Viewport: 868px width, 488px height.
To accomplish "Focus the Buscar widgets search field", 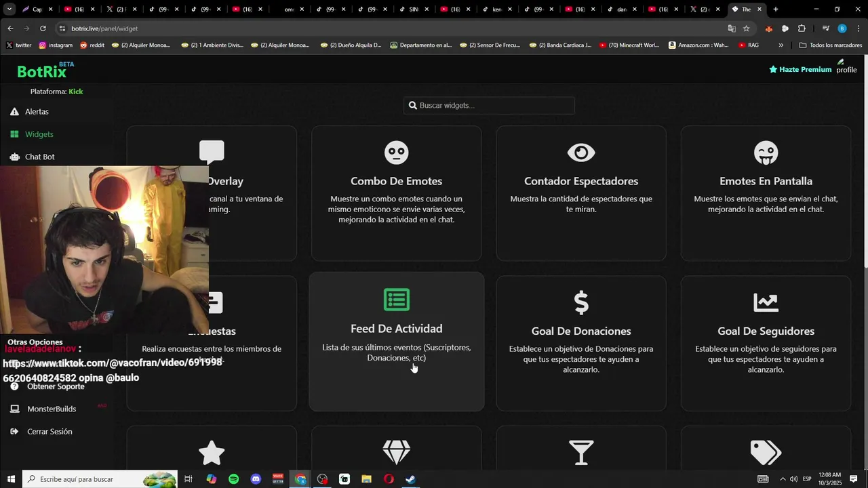I will pyautogui.click(x=489, y=105).
